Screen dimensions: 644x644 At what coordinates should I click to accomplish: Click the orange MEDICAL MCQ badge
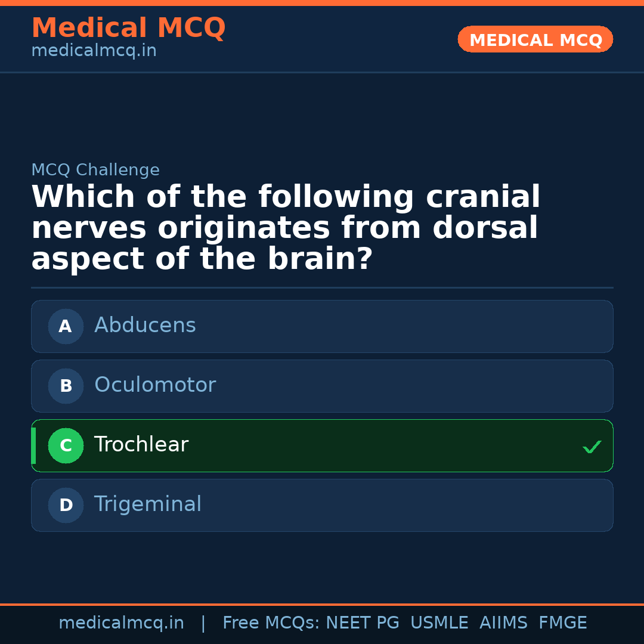tap(535, 39)
